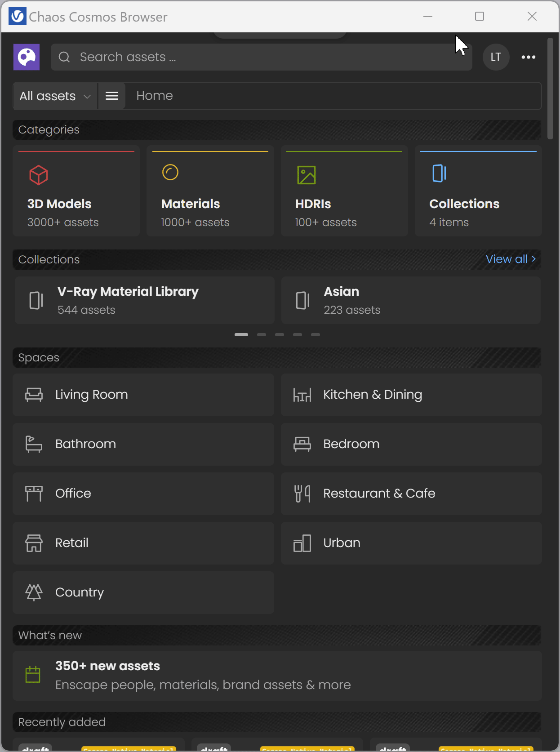This screenshot has height=752, width=560.
Task: Open the Asian collection
Action: tap(411, 300)
